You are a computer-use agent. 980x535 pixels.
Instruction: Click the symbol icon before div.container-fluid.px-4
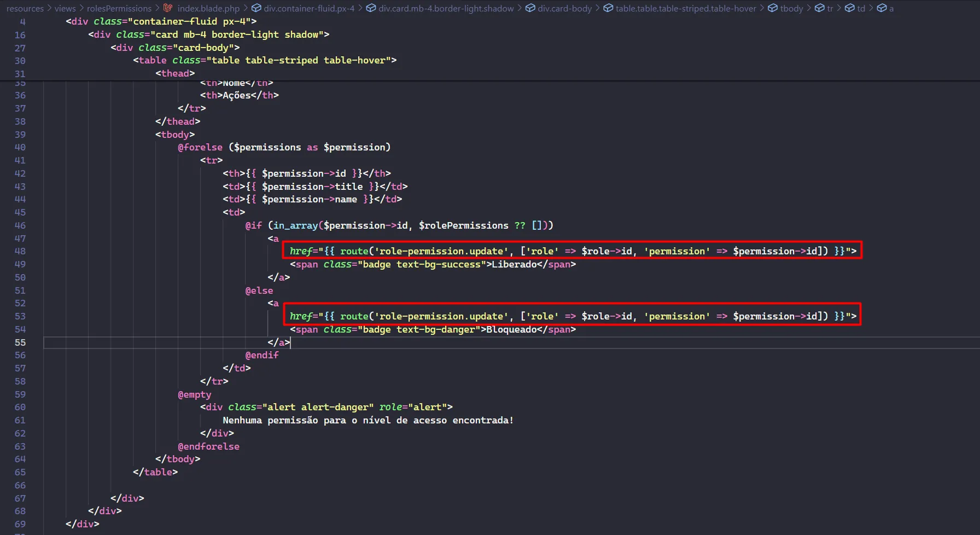(x=256, y=8)
